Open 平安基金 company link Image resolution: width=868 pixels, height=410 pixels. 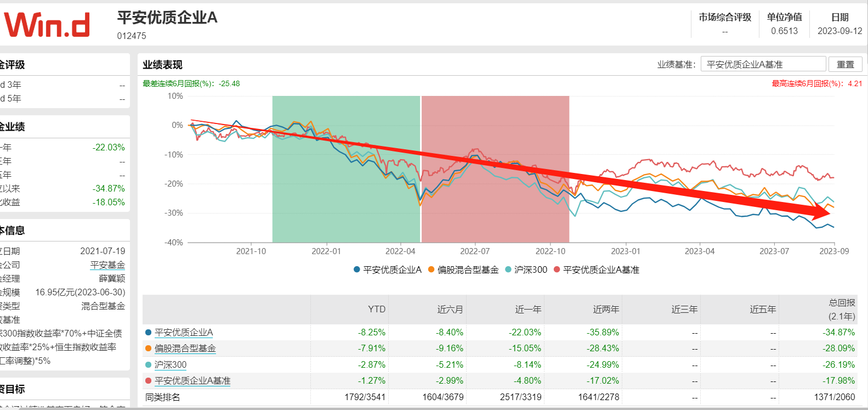point(108,265)
